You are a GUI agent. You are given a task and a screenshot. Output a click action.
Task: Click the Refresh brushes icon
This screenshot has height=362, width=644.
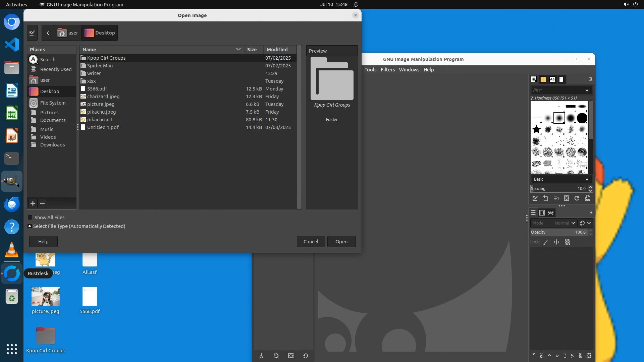pos(577,198)
